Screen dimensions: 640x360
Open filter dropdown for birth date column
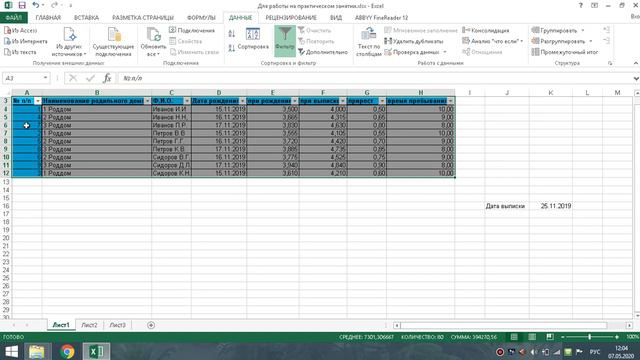(x=242, y=101)
